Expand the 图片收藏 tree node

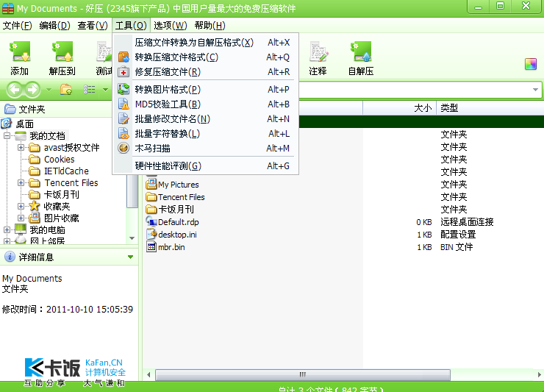(x=21, y=218)
